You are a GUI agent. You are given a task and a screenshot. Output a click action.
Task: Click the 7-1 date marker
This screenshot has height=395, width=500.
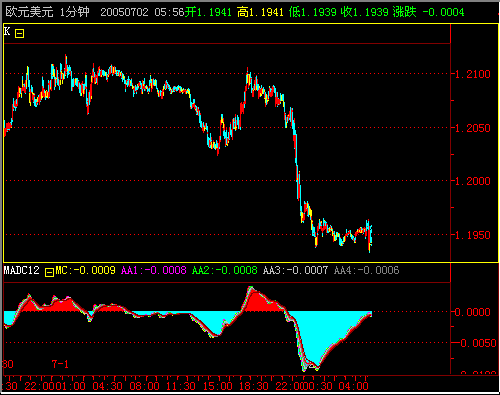(60, 364)
